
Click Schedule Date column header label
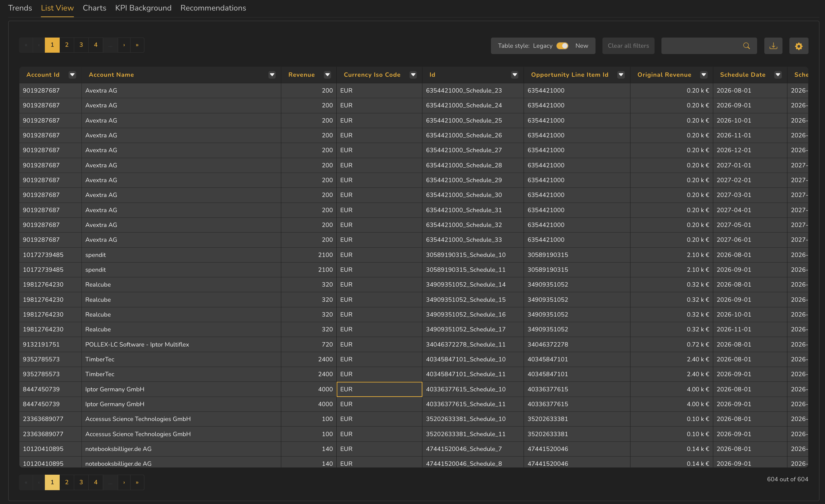tap(743, 75)
